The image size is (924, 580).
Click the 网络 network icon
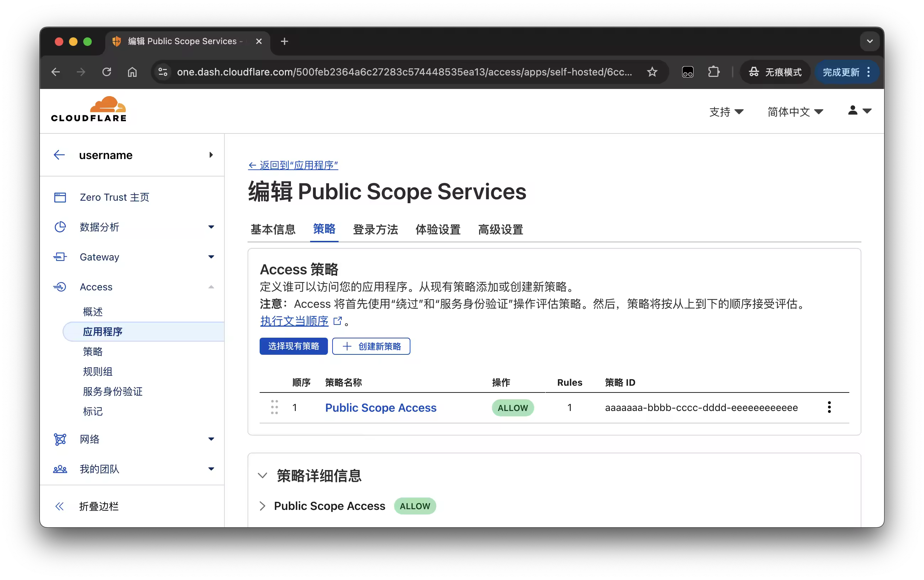[x=60, y=439]
